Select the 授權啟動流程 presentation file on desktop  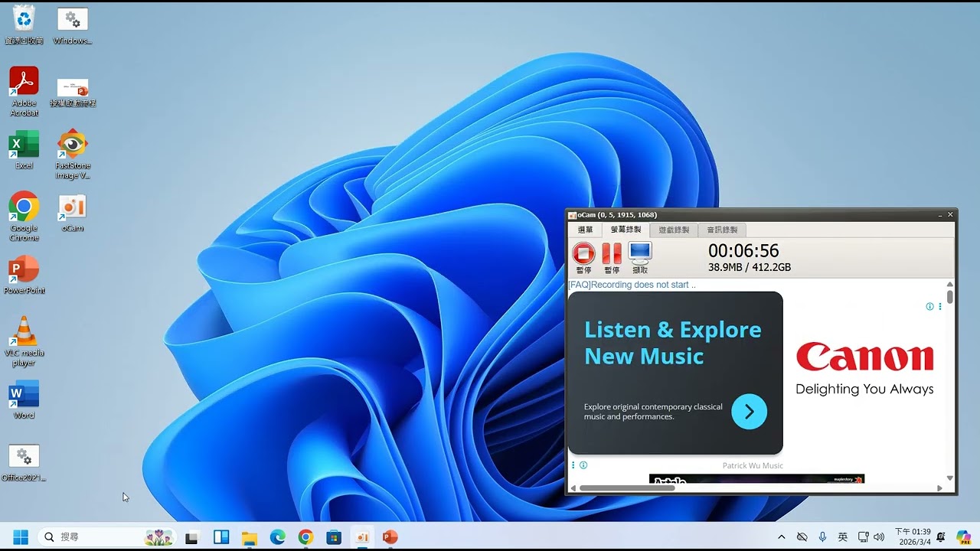click(73, 92)
